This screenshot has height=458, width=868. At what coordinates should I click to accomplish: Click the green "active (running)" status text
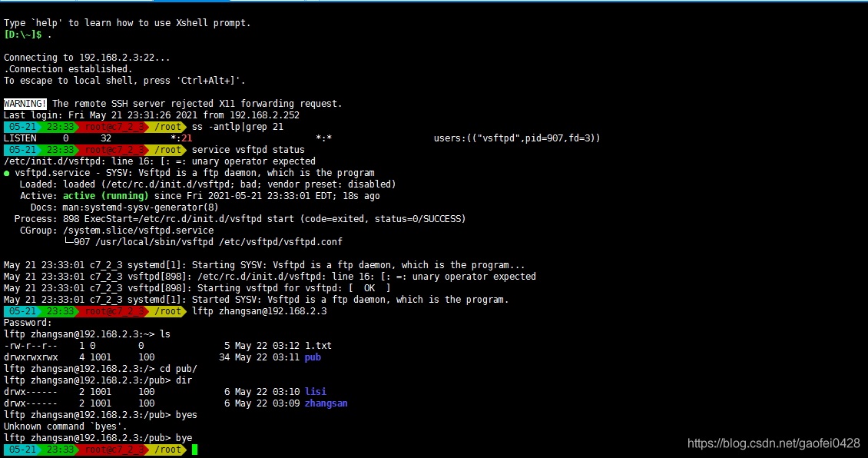coord(106,196)
